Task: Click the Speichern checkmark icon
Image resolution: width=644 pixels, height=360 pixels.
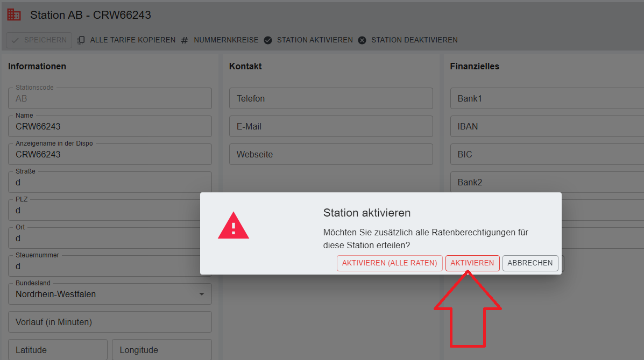Action: pyautogui.click(x=15, y=40)
